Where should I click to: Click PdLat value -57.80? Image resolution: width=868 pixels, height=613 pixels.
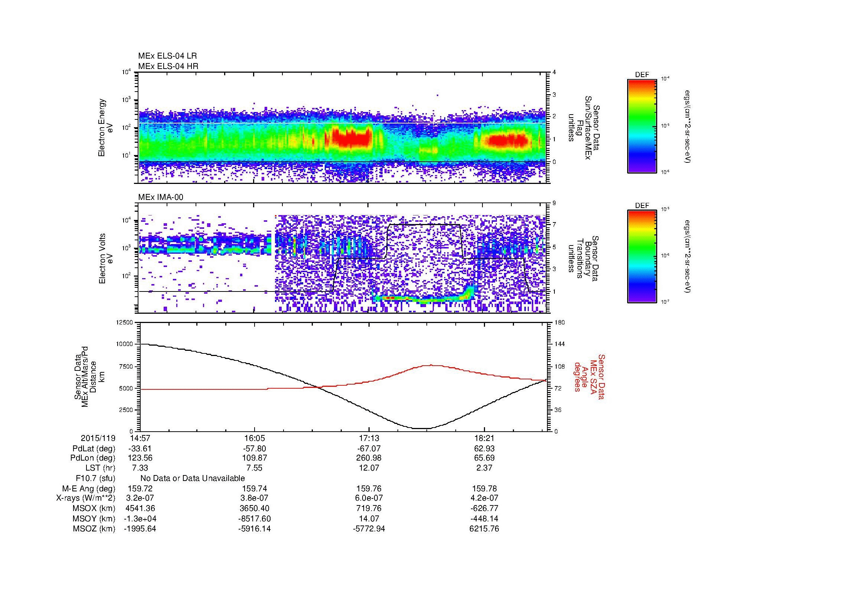(x=255, y=448)
